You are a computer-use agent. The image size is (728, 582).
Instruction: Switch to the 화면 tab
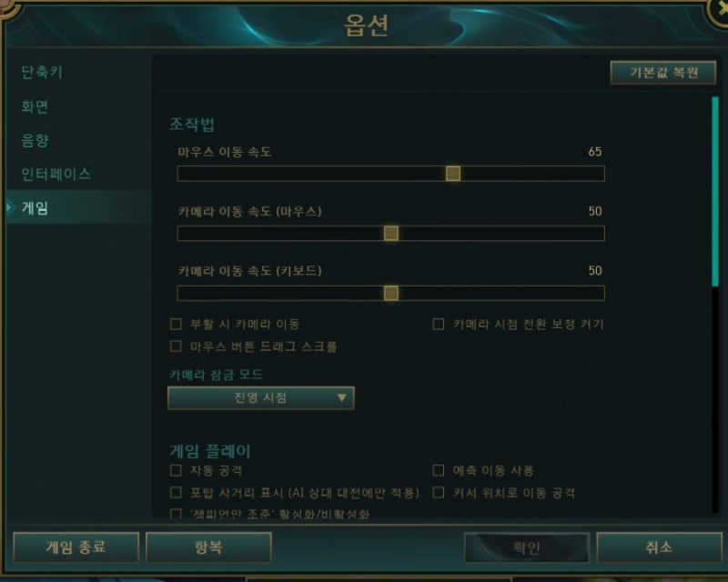35,106
